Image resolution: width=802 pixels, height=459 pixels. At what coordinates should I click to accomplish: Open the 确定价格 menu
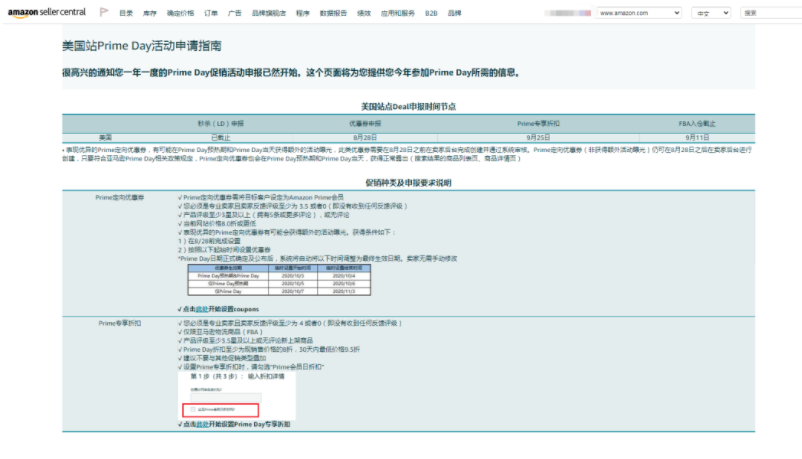click(x=180, y=13)
